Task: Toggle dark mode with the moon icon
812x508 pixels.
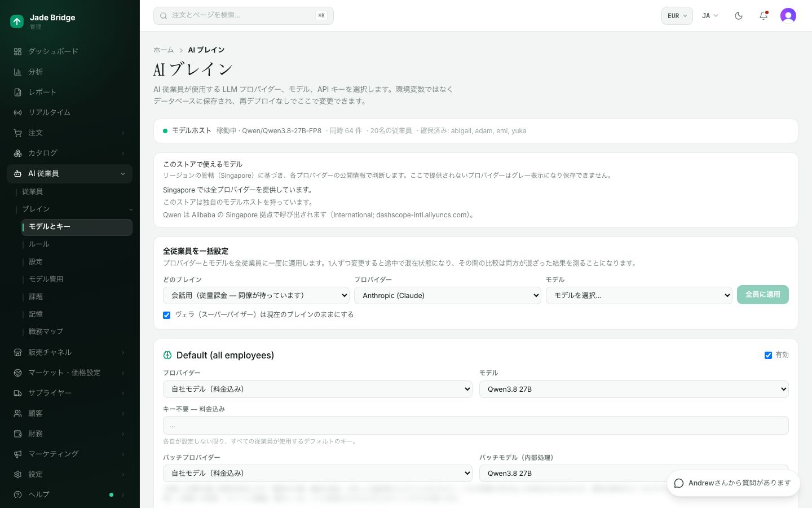Action: coord(739,16)
